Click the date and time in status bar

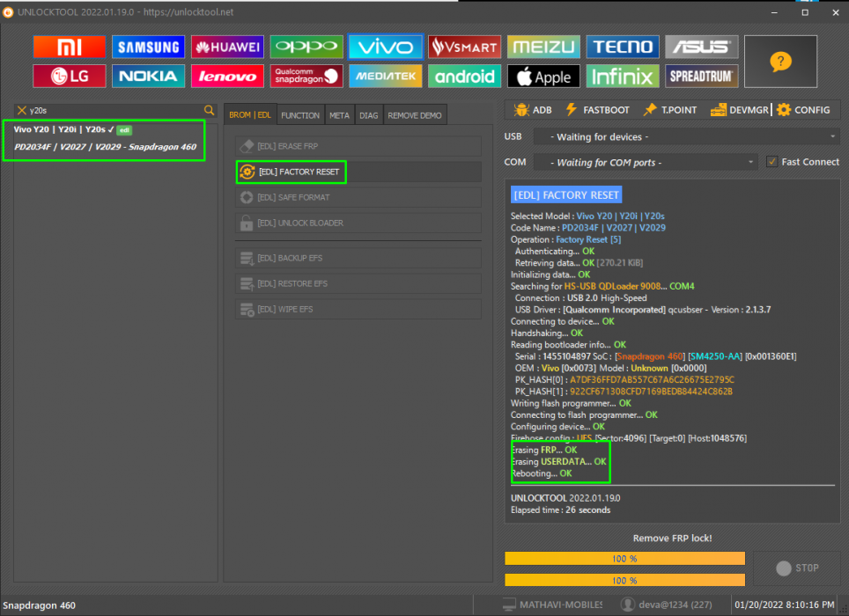click(784, 605)
